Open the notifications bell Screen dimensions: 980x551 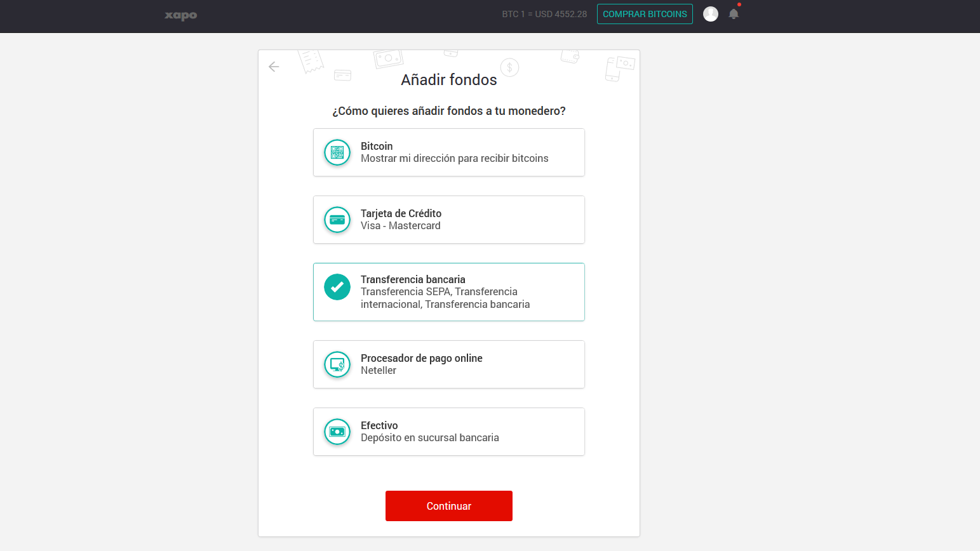click(x=734, y=14)
